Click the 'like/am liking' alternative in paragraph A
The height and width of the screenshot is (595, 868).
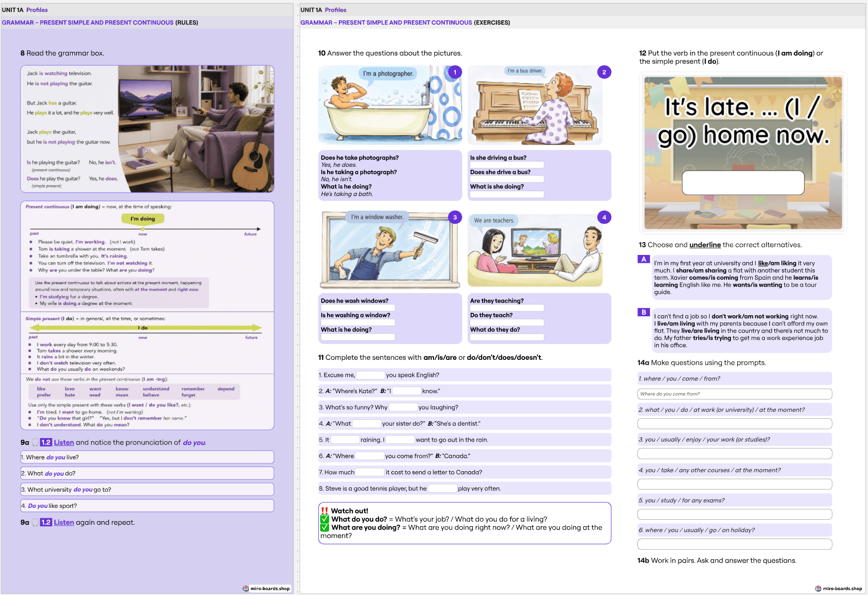777,263
